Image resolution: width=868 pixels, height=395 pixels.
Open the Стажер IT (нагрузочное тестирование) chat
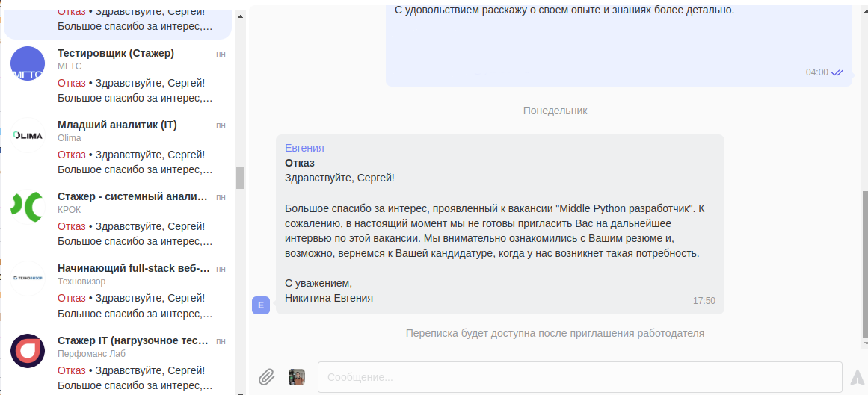(x=117, y=362)
